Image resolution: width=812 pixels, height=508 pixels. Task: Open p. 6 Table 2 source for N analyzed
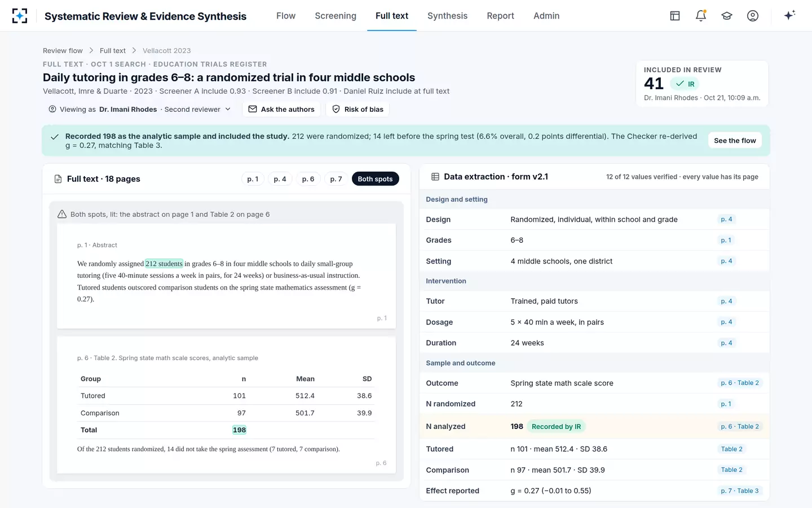[x=740, y=426]
